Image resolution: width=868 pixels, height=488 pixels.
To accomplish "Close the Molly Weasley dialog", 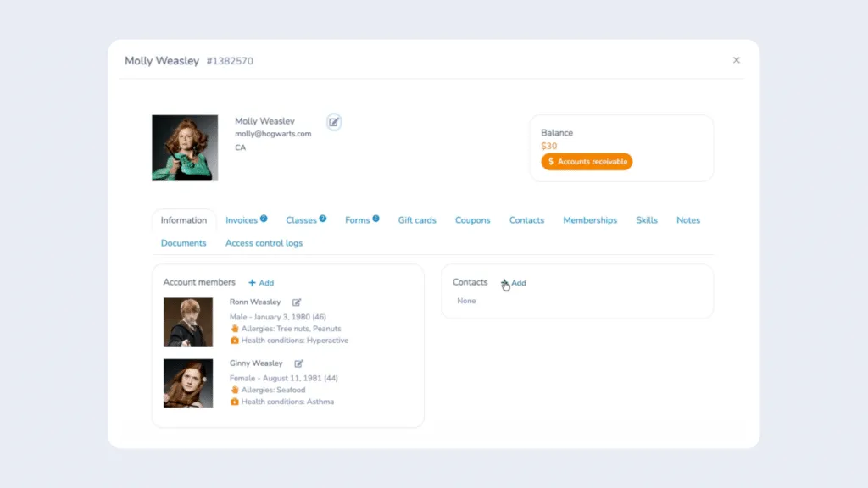I will tap(737, 60).
